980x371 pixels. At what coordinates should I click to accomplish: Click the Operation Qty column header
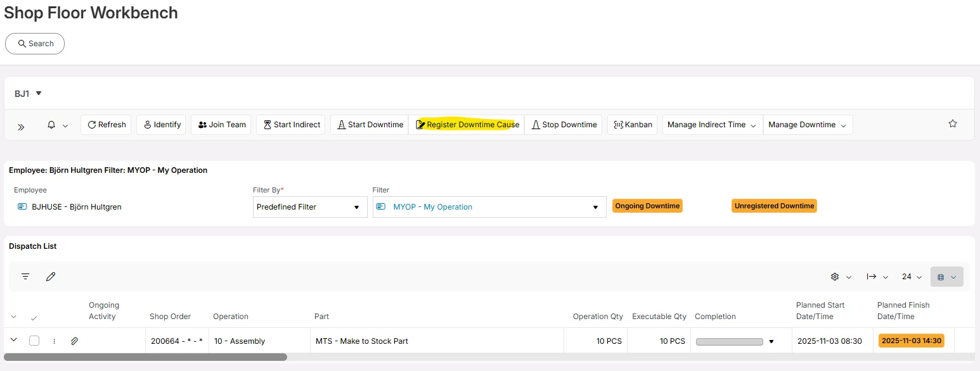pos(598,317)
